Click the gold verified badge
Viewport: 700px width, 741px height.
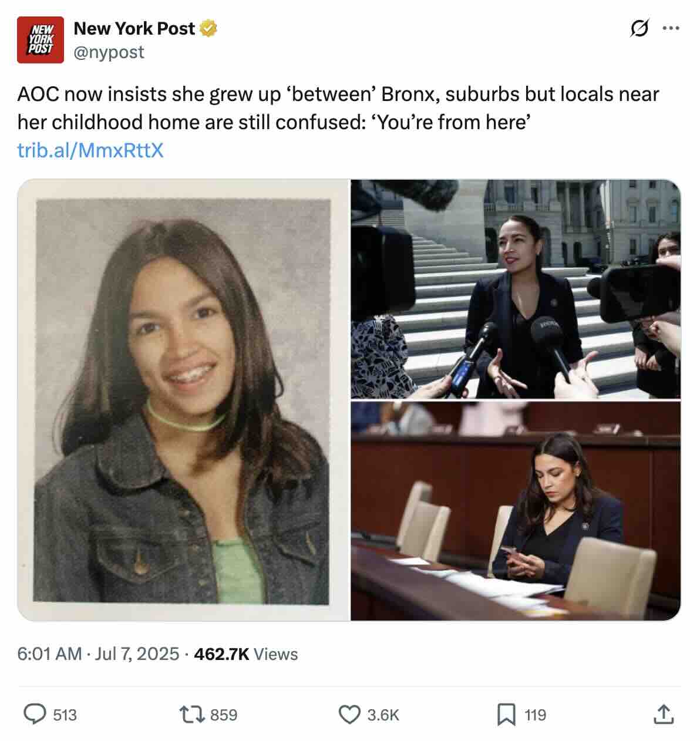[x=208, y=28]
